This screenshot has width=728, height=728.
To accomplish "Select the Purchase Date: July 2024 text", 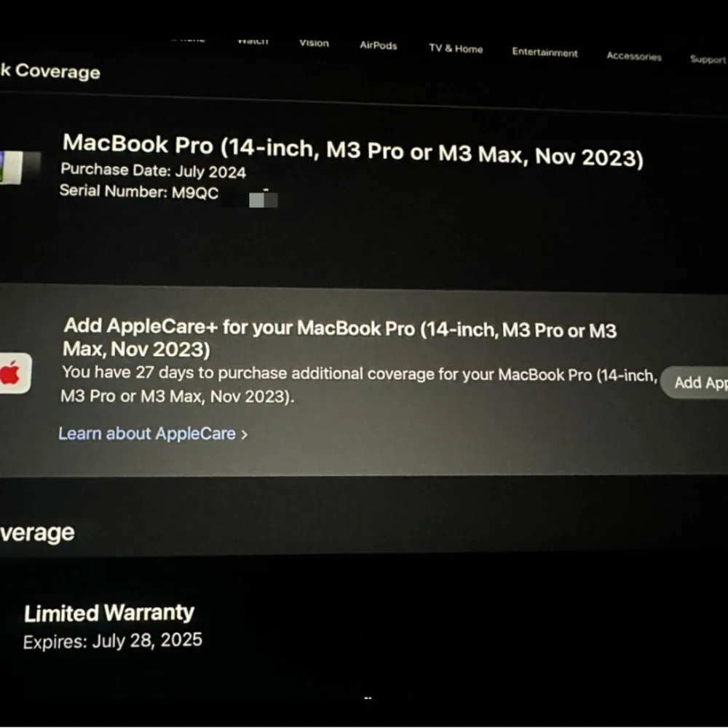I will (153, 170).
